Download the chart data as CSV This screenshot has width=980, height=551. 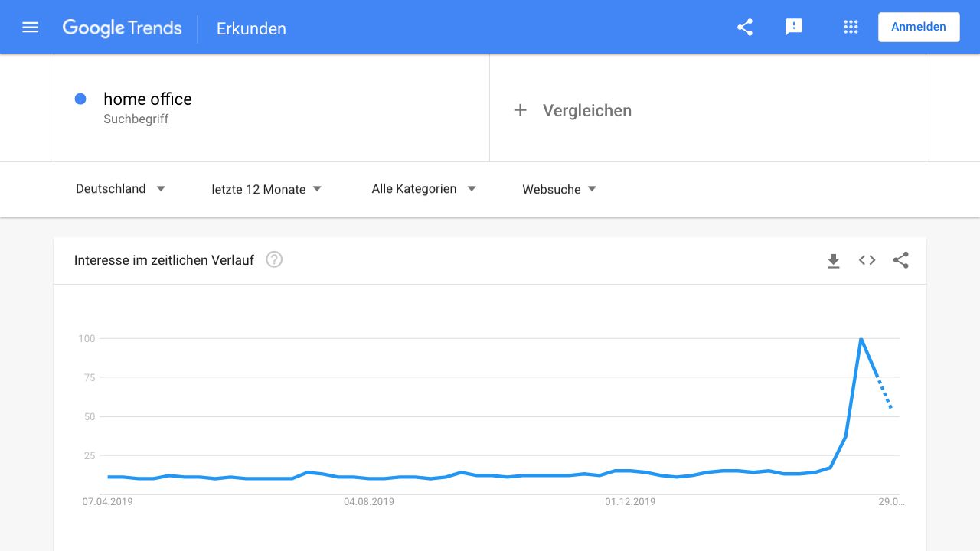click(834, 261)
